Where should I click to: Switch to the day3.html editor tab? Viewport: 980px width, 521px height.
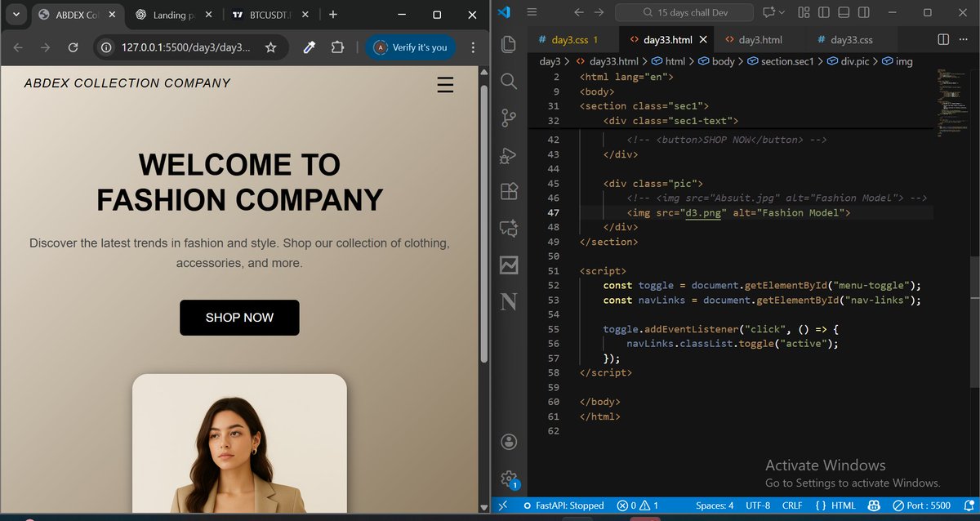pyautogui.click(x=755, y=38)
